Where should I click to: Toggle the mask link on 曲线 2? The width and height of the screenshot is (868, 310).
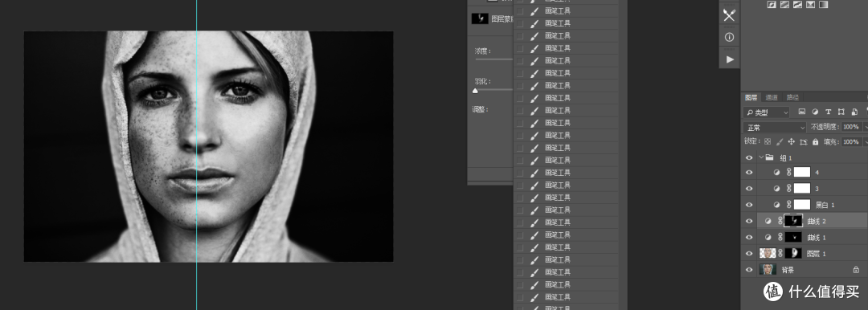tap(780, 221)
